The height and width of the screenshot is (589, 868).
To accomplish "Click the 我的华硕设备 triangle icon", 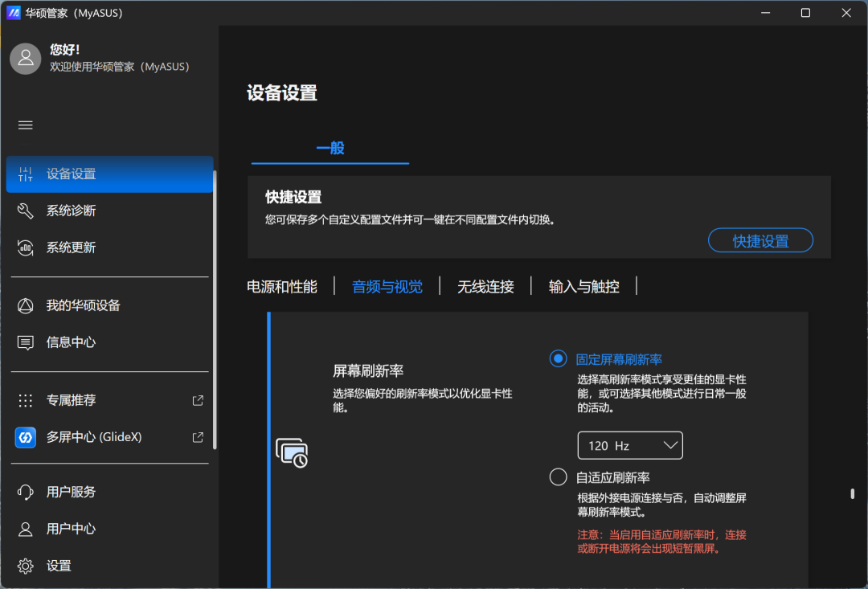I will [26, 305].
